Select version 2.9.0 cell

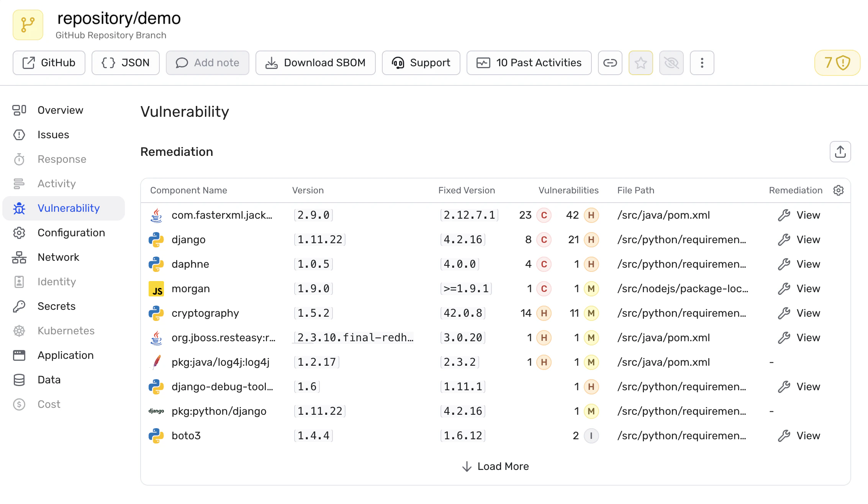coord(313,215)
